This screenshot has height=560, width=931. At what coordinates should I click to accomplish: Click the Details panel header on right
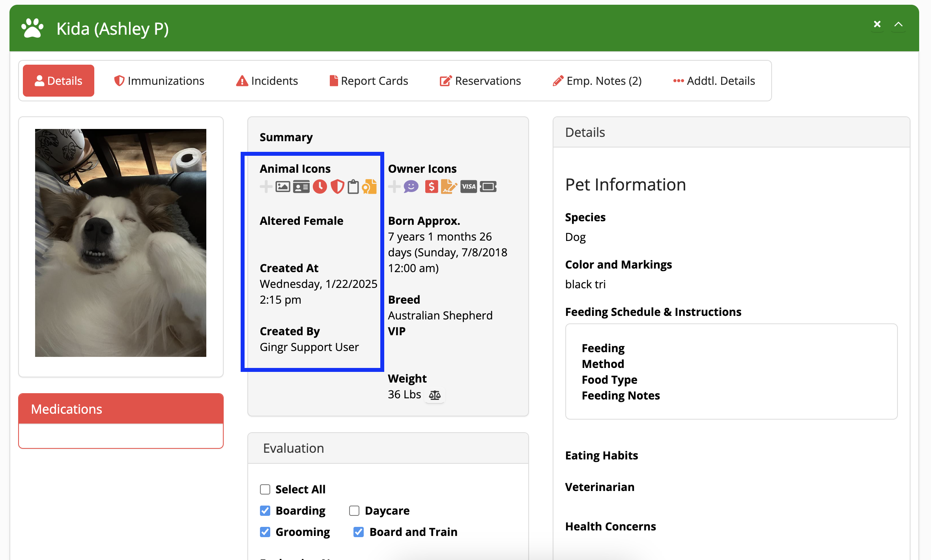tap(731, 132)
